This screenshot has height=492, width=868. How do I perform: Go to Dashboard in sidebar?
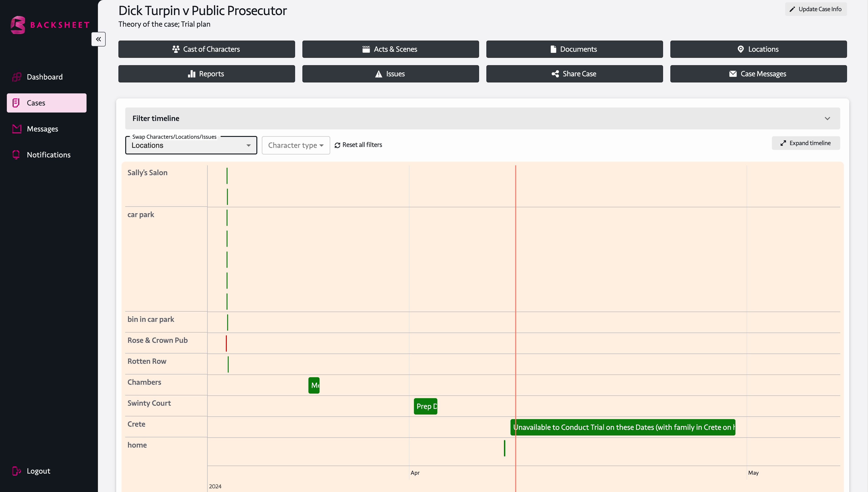click(x=45, y=77)
